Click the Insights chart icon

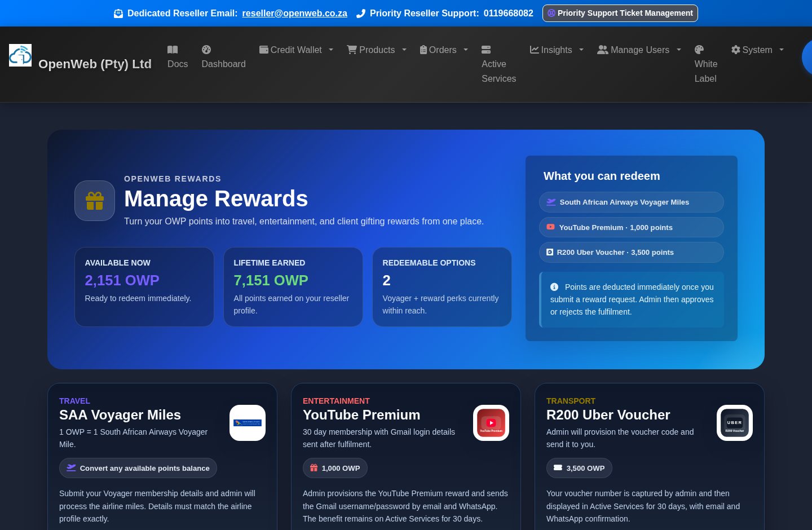[534, 50]
